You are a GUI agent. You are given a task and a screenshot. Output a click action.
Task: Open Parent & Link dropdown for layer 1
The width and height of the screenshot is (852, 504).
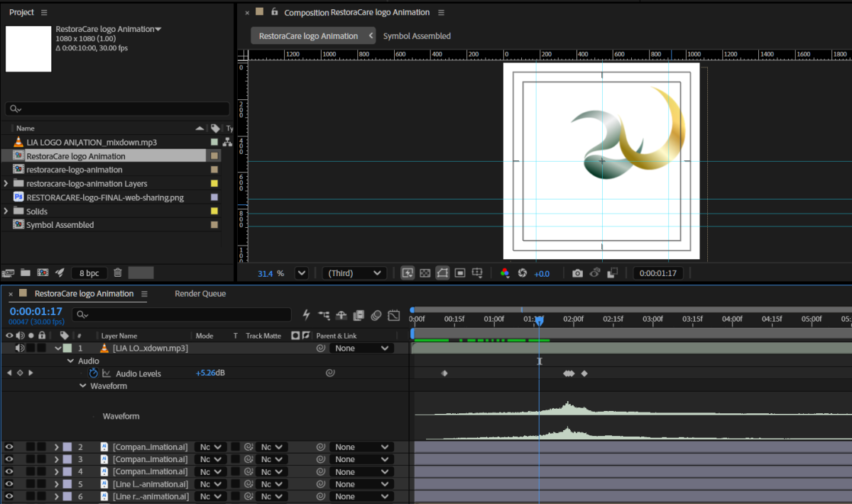pyautogui.click(x=362, y=349)
